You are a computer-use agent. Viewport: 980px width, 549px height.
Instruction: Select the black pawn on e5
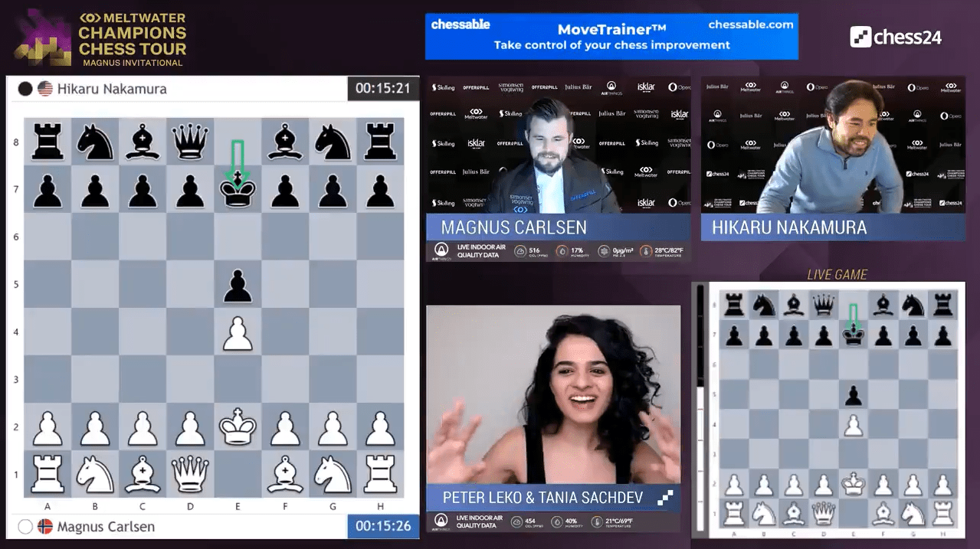[238, 286]
